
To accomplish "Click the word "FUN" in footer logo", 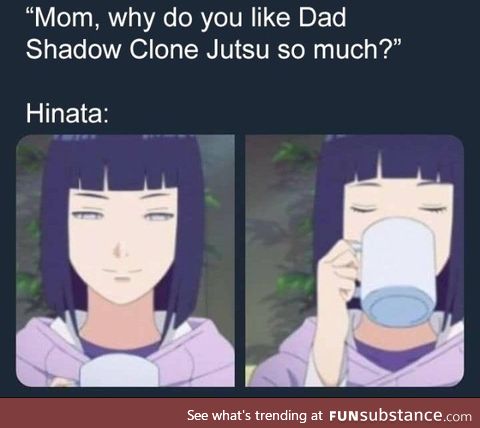I will pos(343,416).
